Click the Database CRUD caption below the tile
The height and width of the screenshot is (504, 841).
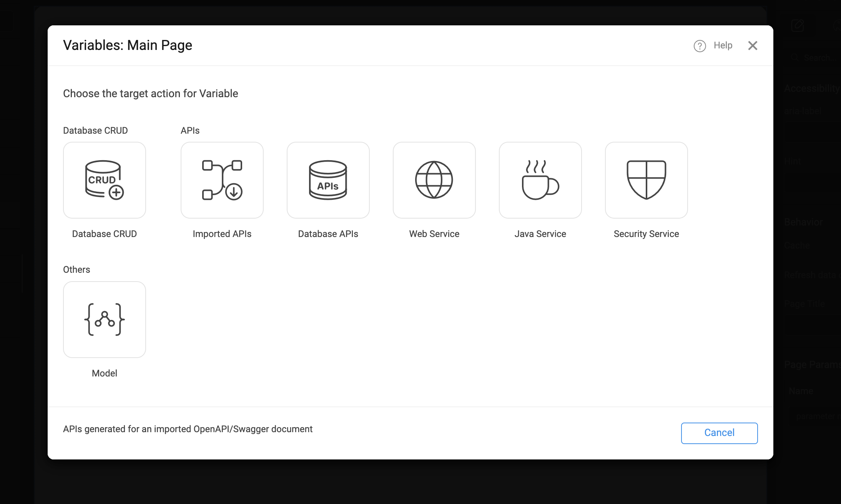pyautogui.click(x=104, y=234)
